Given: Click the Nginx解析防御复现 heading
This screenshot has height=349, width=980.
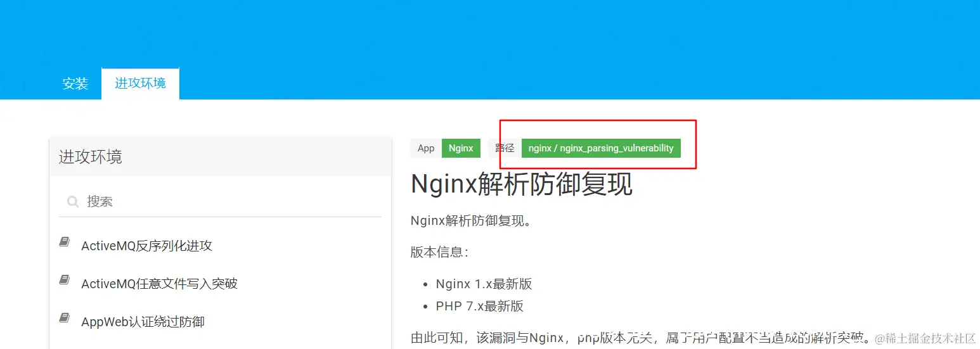Looking at the screenshot, I should coord(522,184).
